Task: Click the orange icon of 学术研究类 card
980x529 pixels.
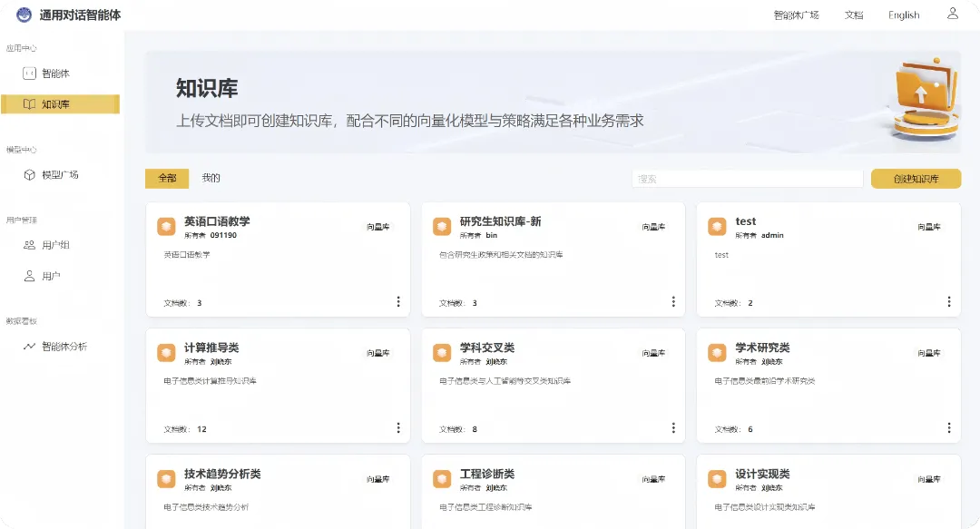Action: point(717,353)
